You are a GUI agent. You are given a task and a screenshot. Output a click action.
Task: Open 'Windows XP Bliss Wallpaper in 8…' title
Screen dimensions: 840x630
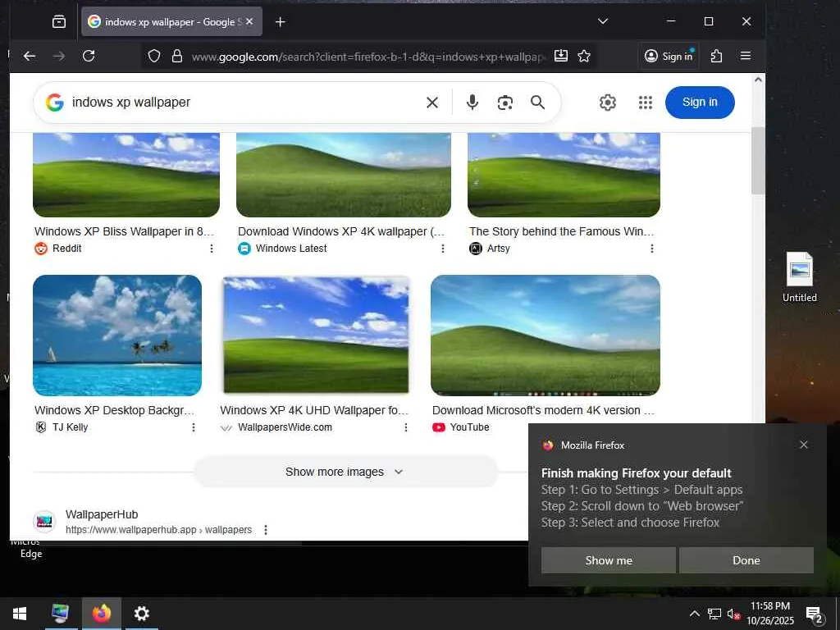pyautogui.click(x=125, y=231)
